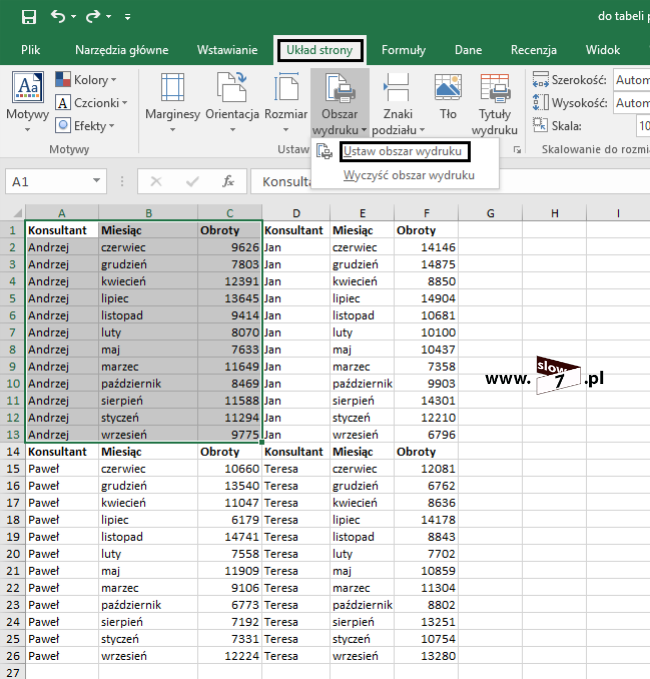Select row 14 header
Image resolution: width=650 pixels, height=679 pixels.
click(x=13, y=452)
